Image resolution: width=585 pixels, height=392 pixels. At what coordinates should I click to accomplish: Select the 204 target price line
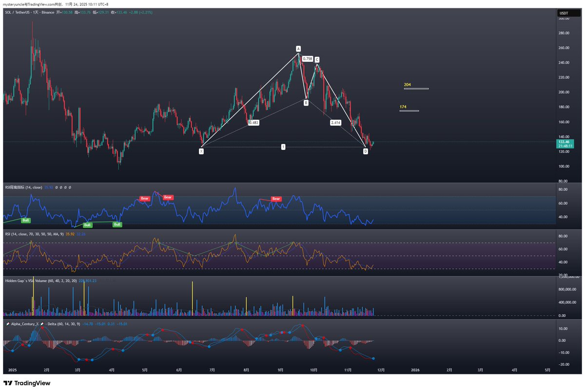click(x=416, y=89)
